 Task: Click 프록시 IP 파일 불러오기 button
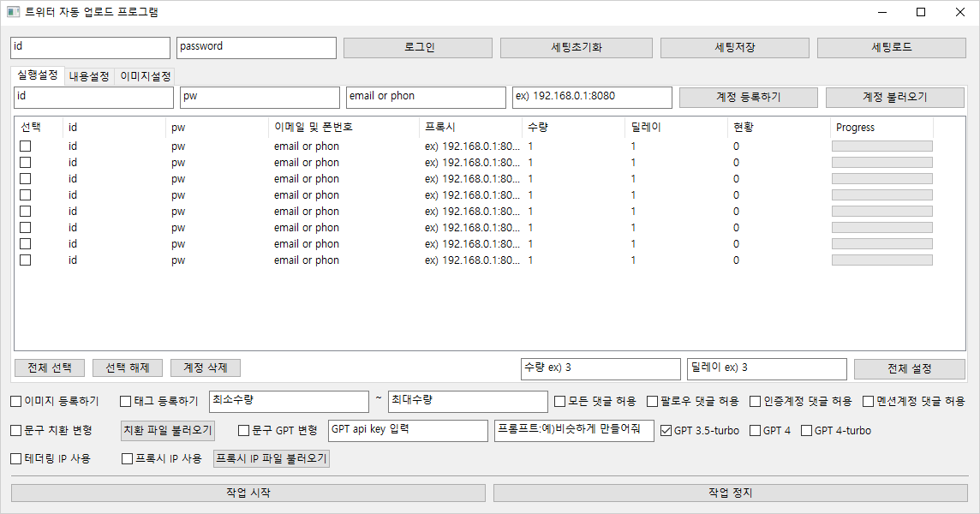click(x=272, y=459)
